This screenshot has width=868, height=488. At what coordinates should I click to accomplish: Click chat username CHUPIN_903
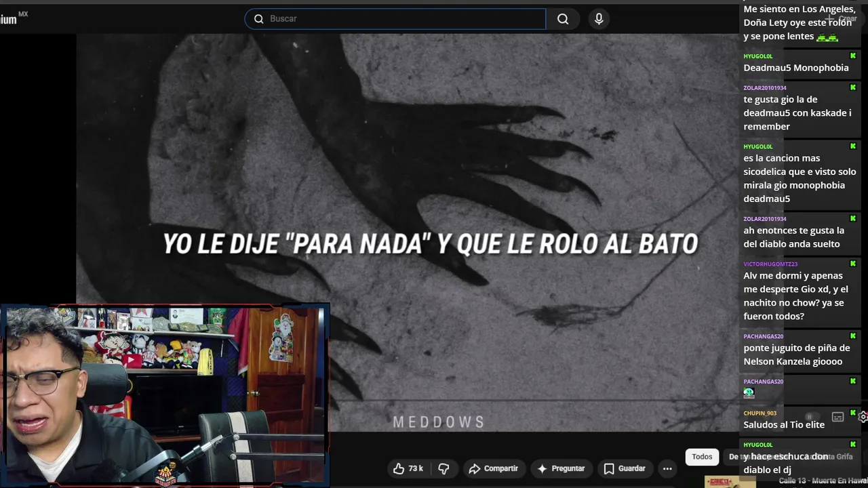tap(759, 413)
